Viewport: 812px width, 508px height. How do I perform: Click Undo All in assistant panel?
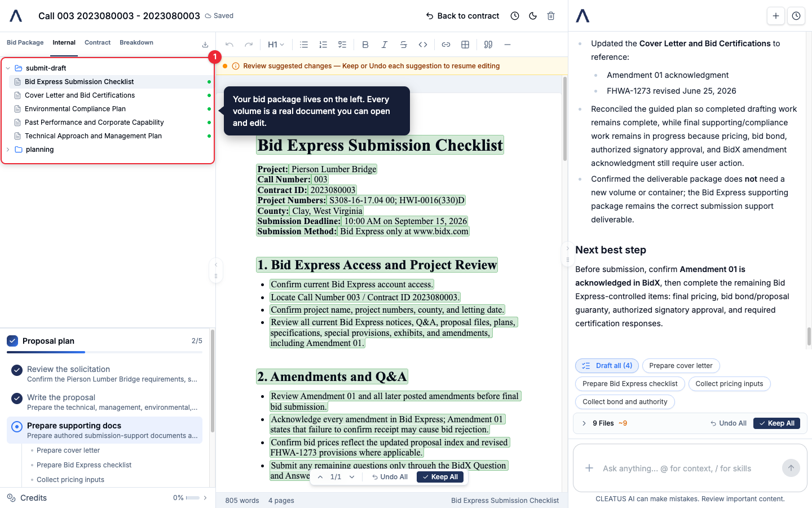coord(729,423)
